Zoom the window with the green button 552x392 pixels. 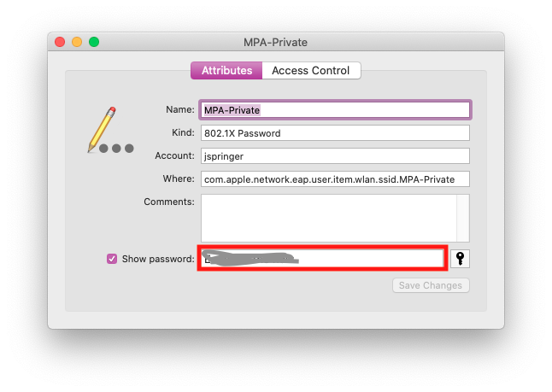(94, 41)
